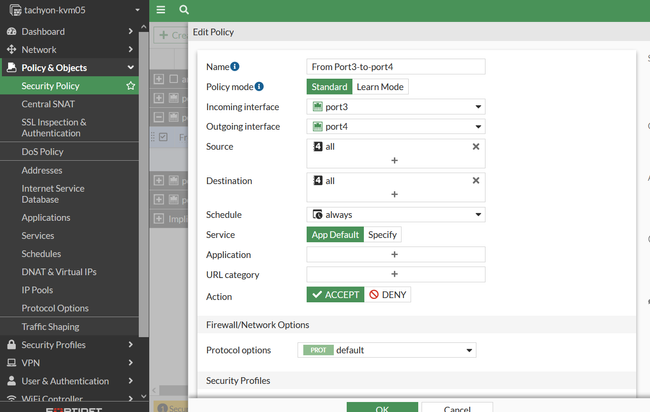The width and height of the screenshot is (650, 412).
Task: Click the OK button
Action: [x=382, y=407]
